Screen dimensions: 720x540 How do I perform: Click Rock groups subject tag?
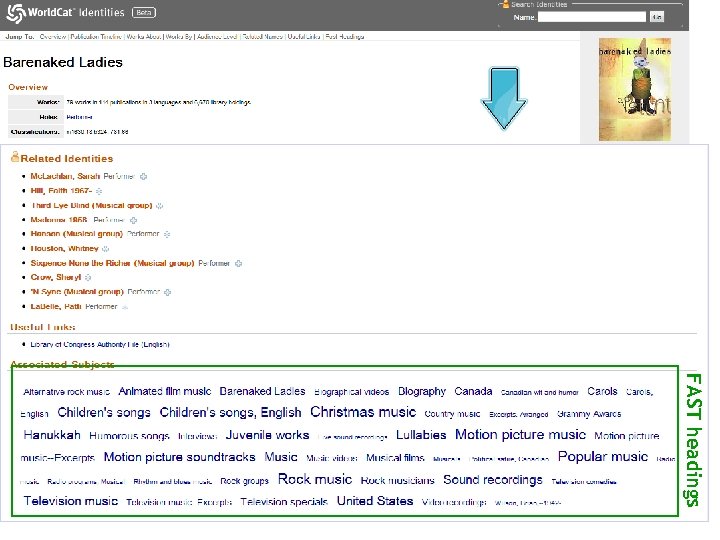(x=244, y=481)
